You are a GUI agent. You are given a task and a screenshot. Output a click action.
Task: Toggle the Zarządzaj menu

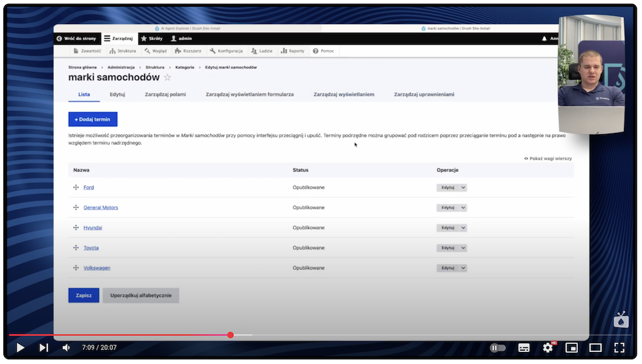pyautogui.click(x=118, y=39)
